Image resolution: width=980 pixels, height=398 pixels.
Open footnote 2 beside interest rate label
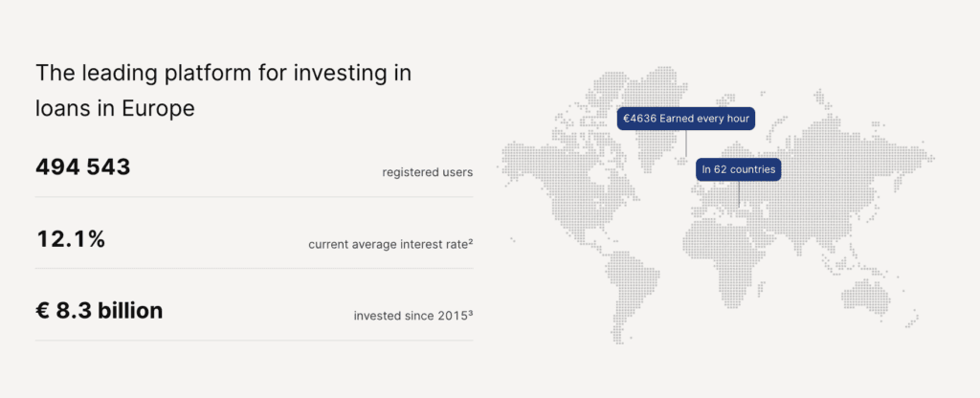point(471,242)
